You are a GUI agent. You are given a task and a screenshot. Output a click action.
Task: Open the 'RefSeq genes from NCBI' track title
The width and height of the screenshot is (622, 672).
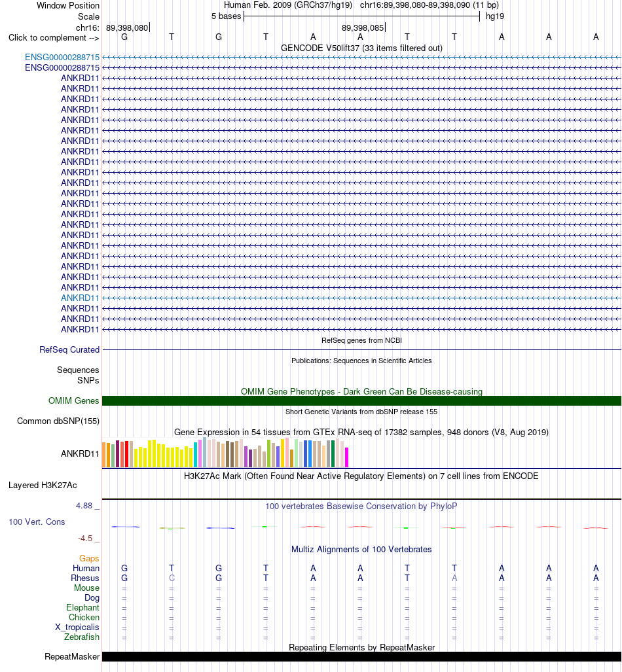coord(361,340)
